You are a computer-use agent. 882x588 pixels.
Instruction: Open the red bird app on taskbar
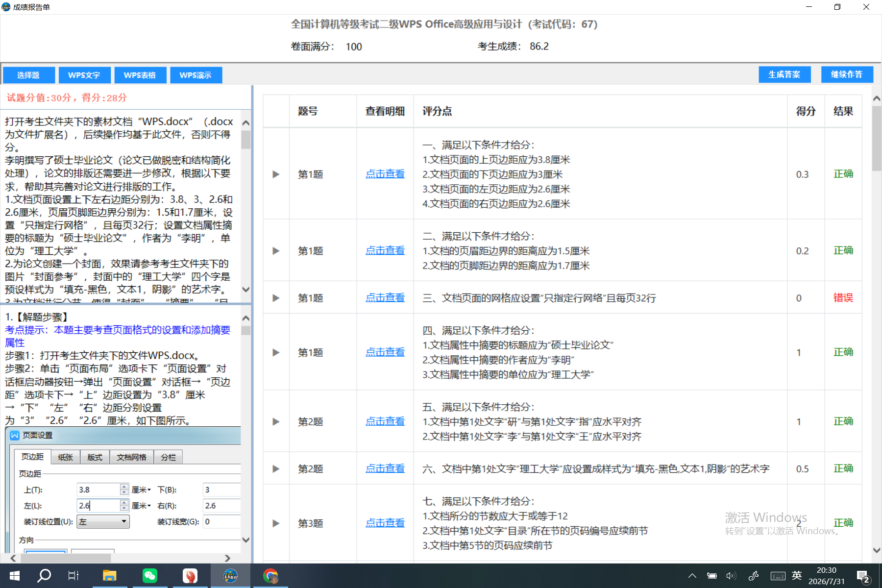pyautogui.click(x=190, y=576)
